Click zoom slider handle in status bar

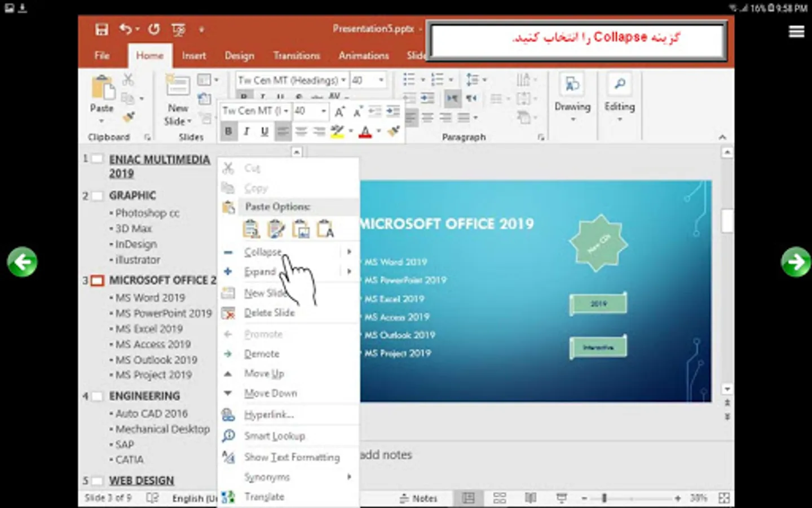click(x=604, y=498)
